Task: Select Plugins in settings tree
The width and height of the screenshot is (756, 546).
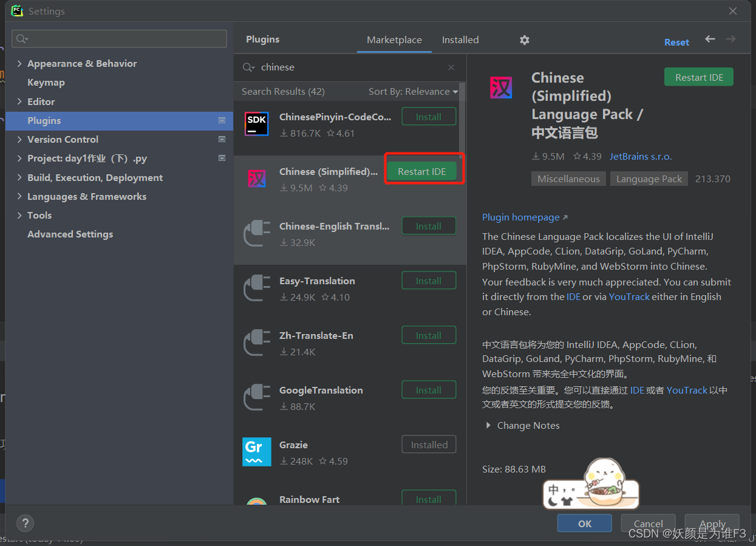Action: 119,121
